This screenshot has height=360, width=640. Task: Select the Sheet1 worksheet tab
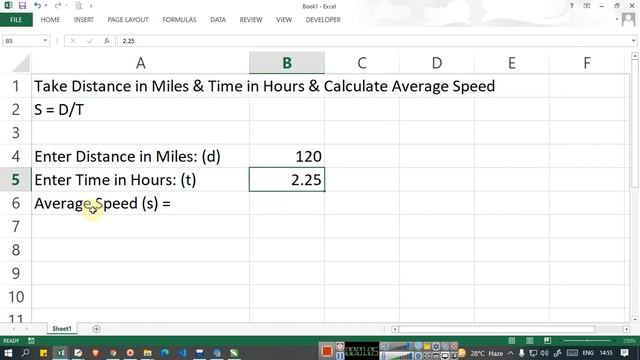coord(62,329)
